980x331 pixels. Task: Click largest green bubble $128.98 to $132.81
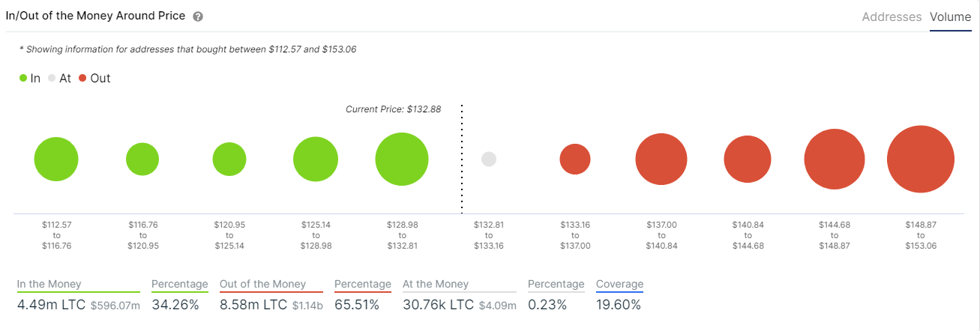(x=402, y=160)
